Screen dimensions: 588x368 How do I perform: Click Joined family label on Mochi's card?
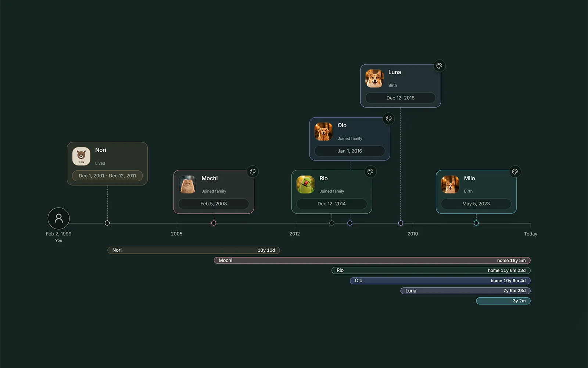point(214,191)
